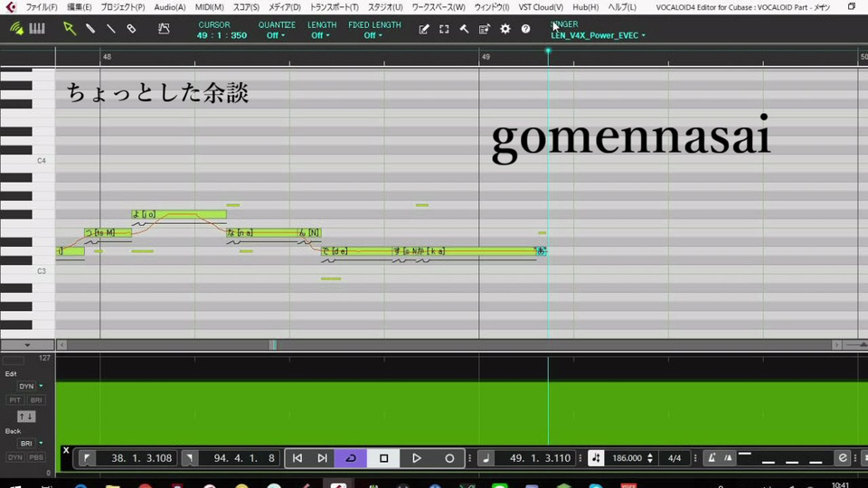Close the transport bar with X
The height and width of the screenshot is (488, 868).
pos(66,450)
